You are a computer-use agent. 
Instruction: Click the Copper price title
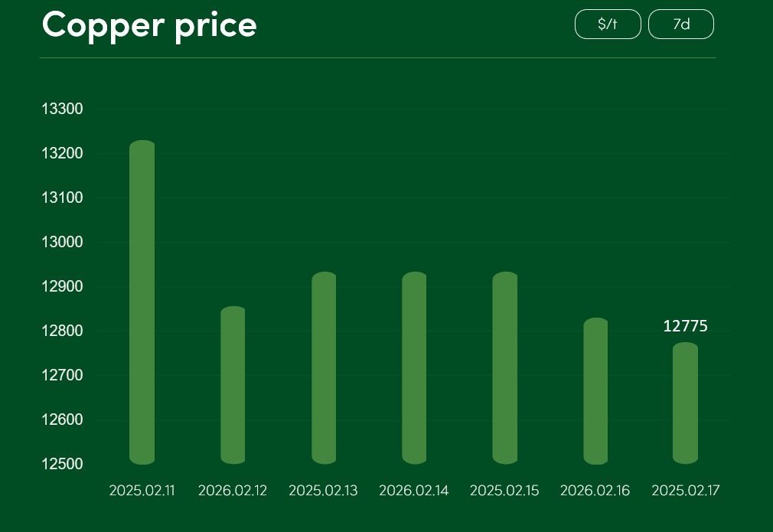tap(150, 25)
